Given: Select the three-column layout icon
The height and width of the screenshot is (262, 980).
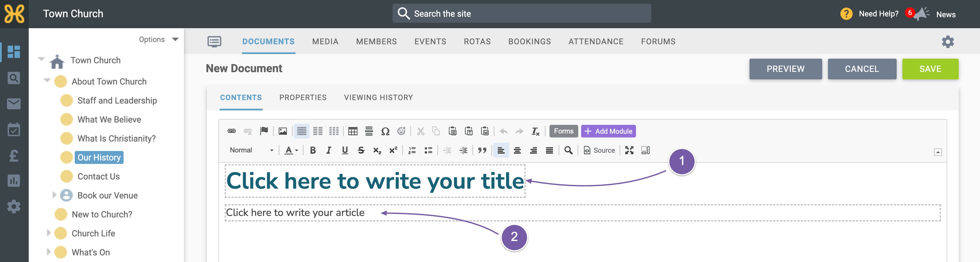Looking at the screenshot, I should 334,131.
